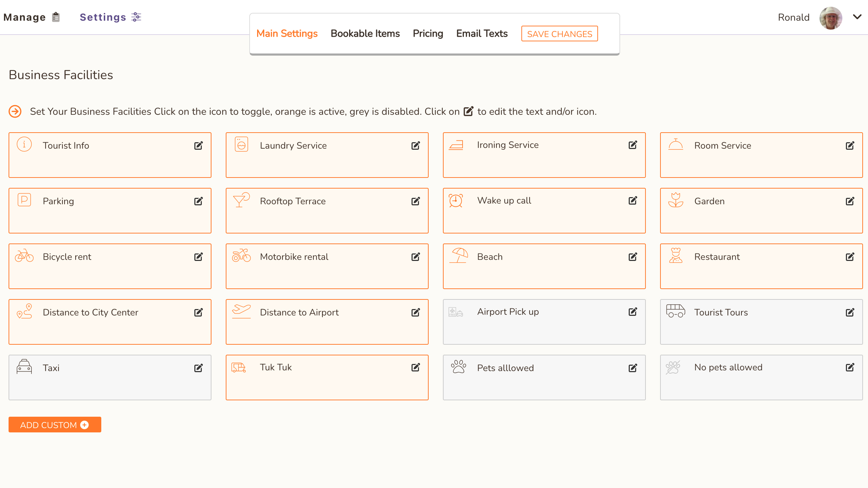Toggle off the Beach umbrella icon
This screenshot has width=868, height=488.
point(459,256)
